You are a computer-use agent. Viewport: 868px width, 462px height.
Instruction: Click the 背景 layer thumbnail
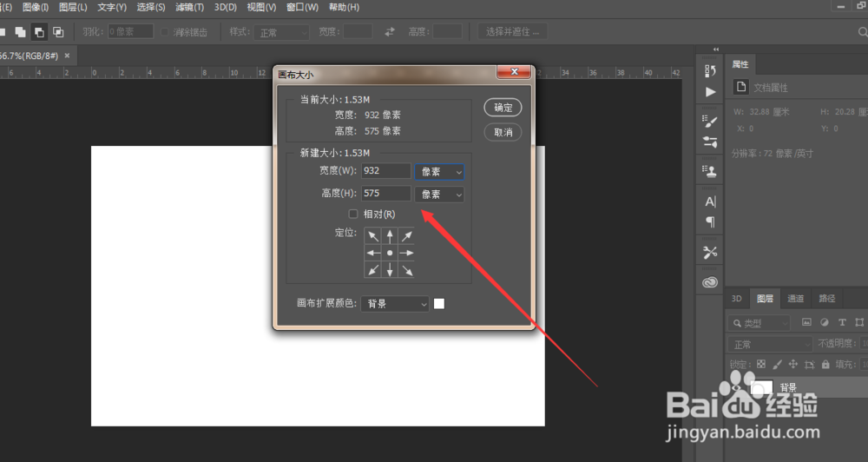tap(761, 387)
